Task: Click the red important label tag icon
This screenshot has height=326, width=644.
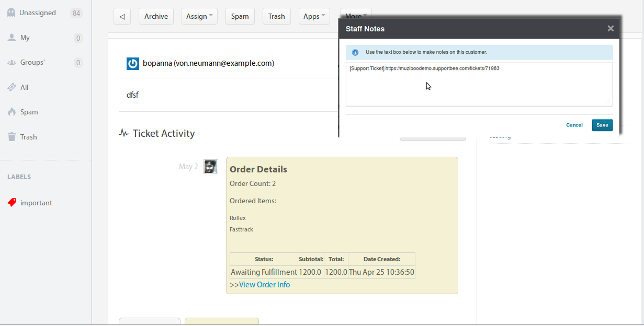Action: coord(12,202)
